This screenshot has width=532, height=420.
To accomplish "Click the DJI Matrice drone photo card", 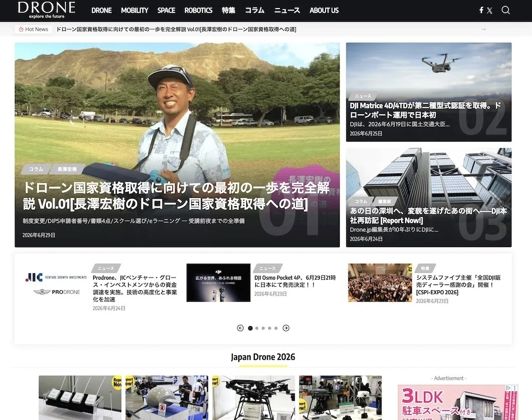I will tap(429, 92).
